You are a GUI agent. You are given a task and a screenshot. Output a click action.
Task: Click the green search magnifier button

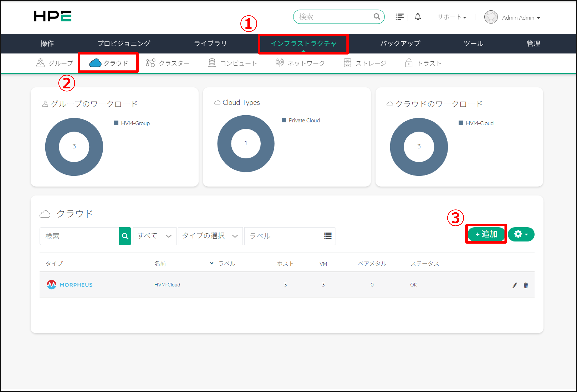[125, 236]
